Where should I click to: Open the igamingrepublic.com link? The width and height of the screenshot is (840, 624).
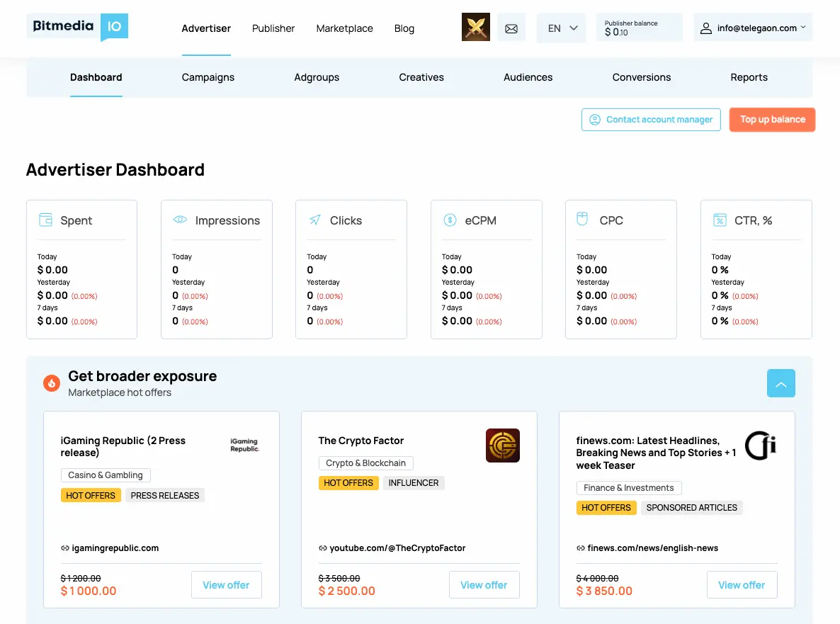click(x=115, y=548)
